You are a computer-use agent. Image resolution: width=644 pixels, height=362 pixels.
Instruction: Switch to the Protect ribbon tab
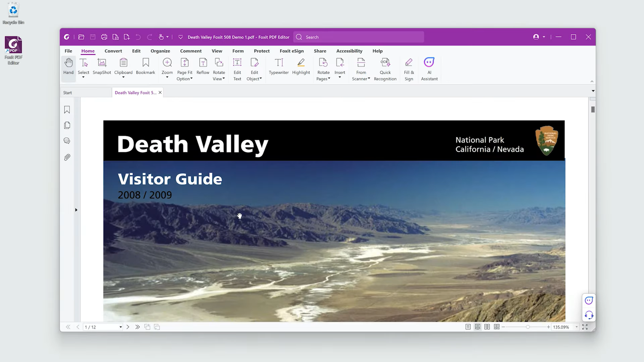(x=261, y=51)
